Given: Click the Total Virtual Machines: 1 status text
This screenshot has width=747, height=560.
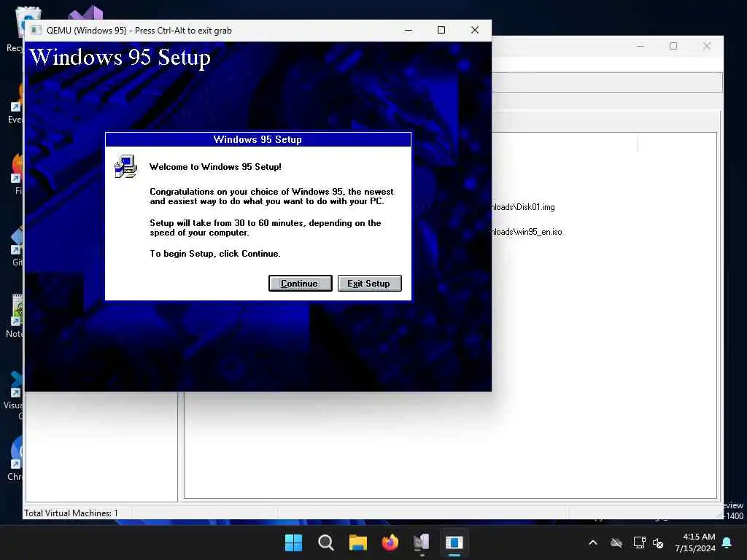Looking at the screenshot, I should click(x=71, y=513).
